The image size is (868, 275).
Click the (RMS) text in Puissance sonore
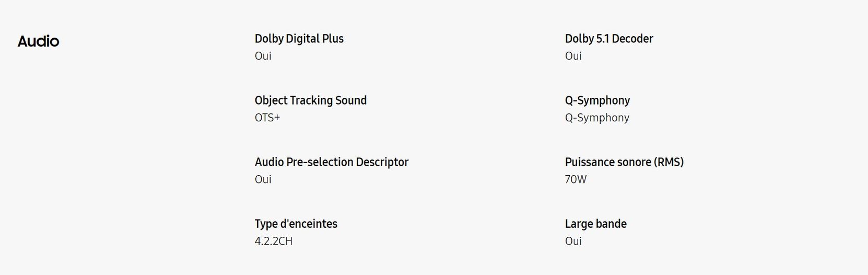[x=668, y=162]
